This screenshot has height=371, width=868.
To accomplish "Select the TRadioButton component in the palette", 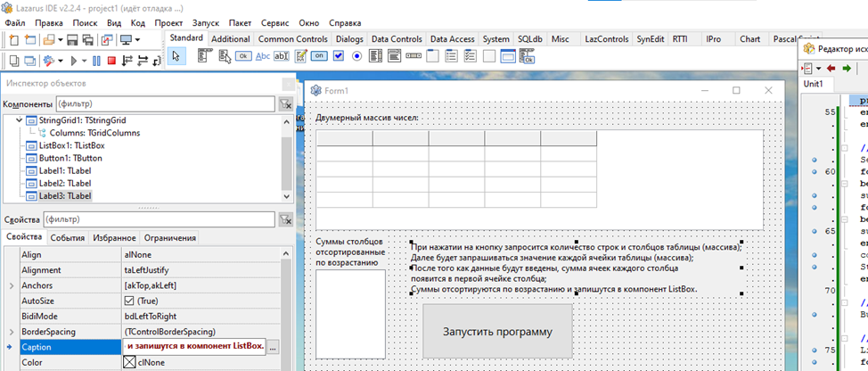I will (358, 55).
